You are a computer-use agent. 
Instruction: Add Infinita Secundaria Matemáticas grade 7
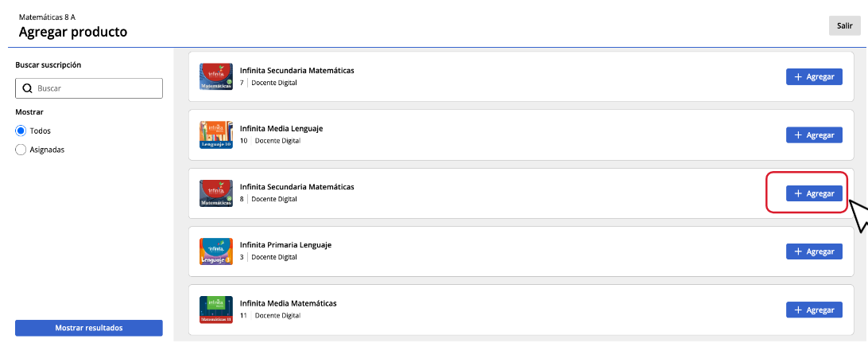pos(814,77)
